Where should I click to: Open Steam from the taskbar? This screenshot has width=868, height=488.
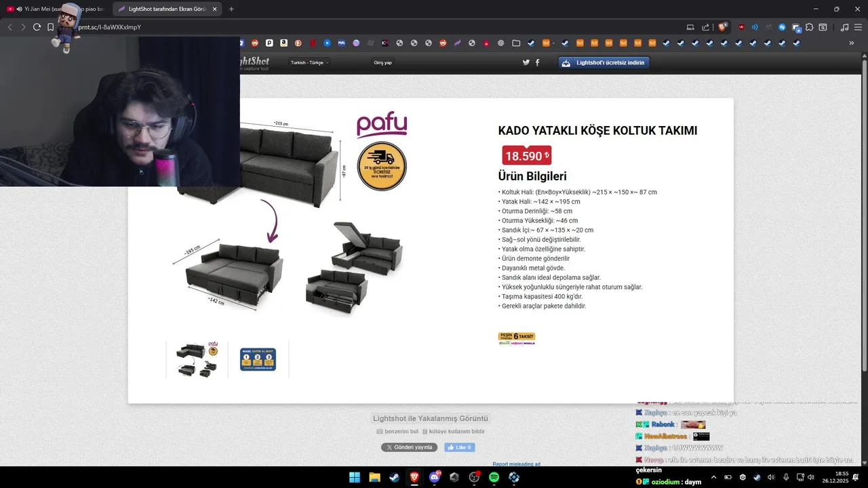(394, 477)
